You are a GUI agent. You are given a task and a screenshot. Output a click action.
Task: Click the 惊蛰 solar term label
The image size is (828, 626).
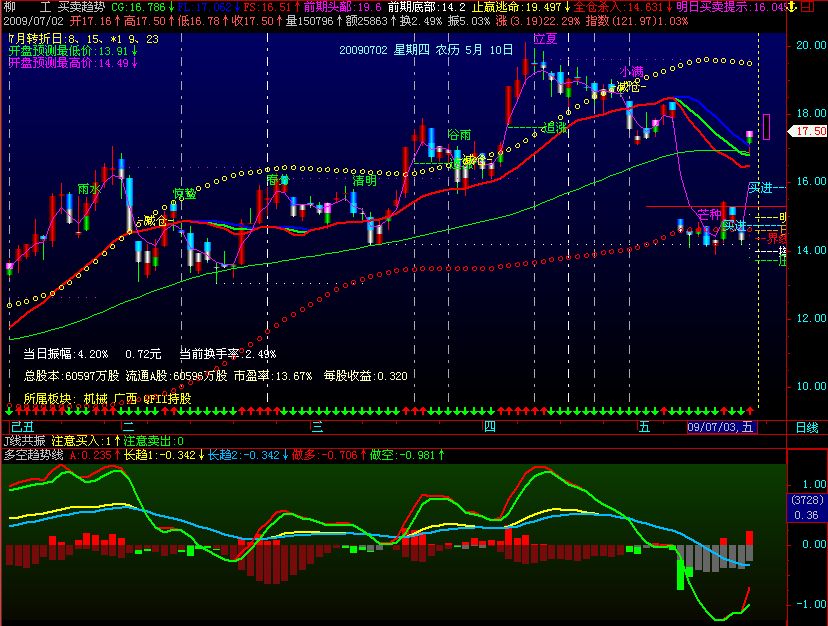185,194
